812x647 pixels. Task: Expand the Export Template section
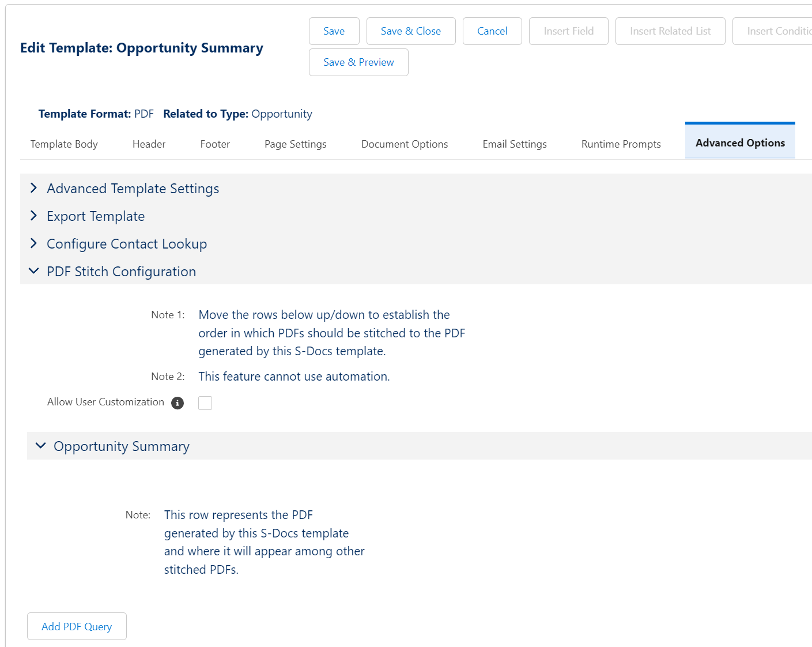point(416,216)
